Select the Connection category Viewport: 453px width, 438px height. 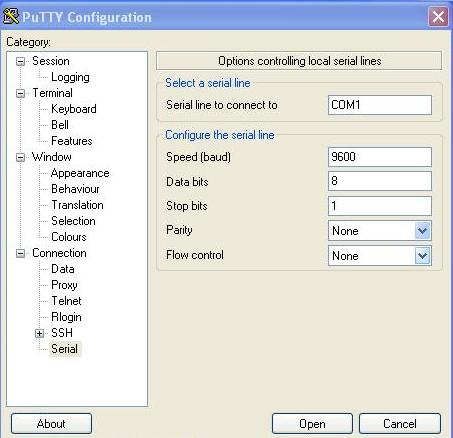point(59,253)
